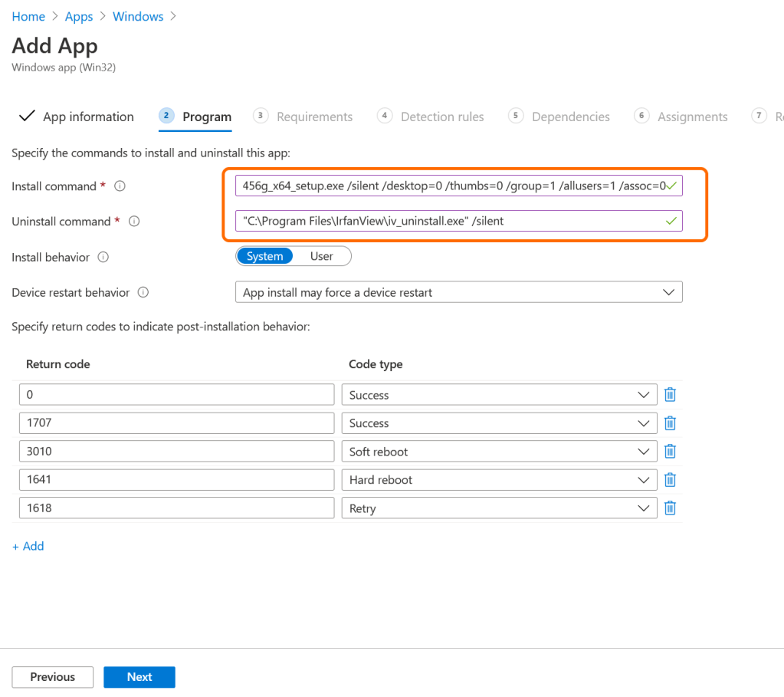This screenshot has width=784, height=697.
Task: Expand code type dropdown for code 3010
Action: pyautogui.click(x=499, y=452)
